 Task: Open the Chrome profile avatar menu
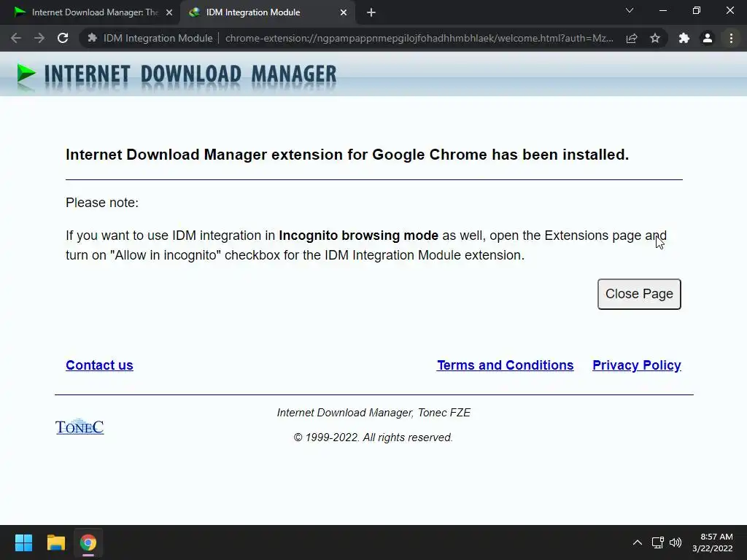708,38
